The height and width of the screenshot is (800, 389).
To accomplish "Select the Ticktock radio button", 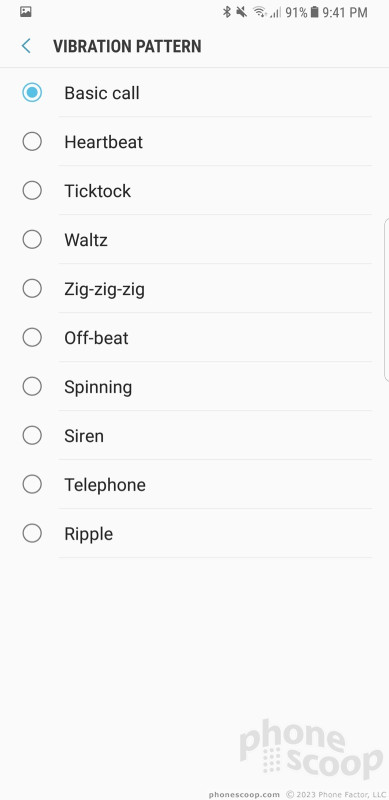I will 32,190.
